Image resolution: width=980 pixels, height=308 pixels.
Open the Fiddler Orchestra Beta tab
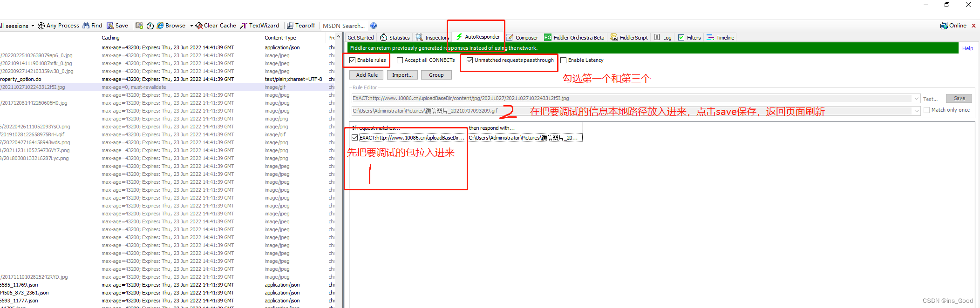click(x=574, y=38)
